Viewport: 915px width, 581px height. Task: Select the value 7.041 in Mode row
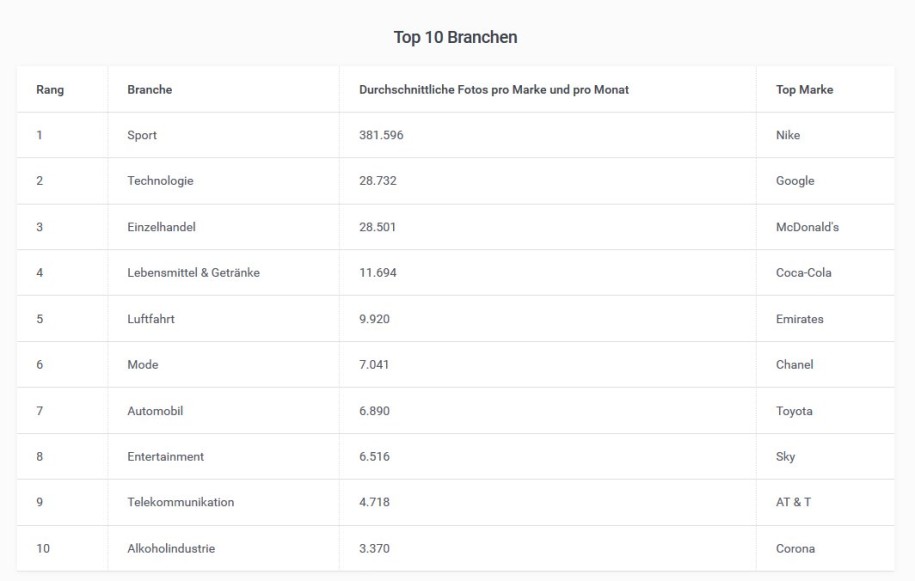(373, 365)
